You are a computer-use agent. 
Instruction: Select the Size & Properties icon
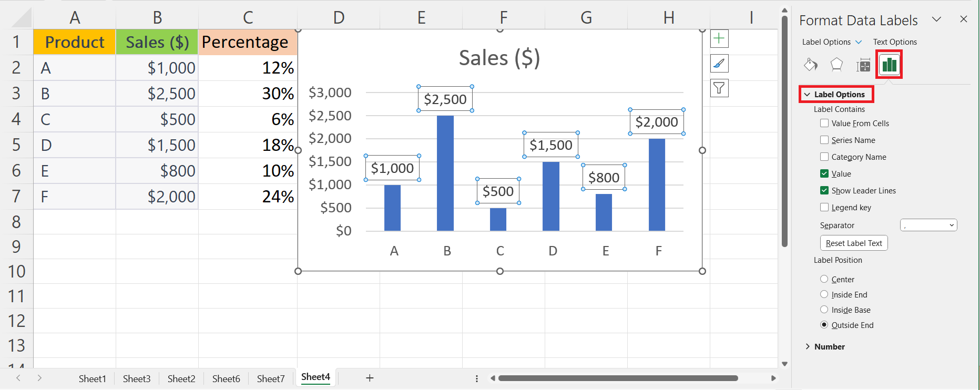tap(863, 65)
